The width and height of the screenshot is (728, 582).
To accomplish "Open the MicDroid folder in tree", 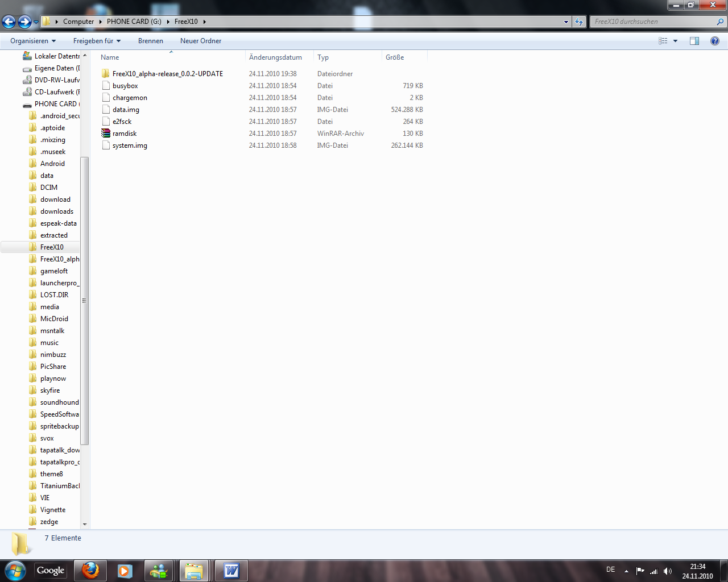I will 49,319.
